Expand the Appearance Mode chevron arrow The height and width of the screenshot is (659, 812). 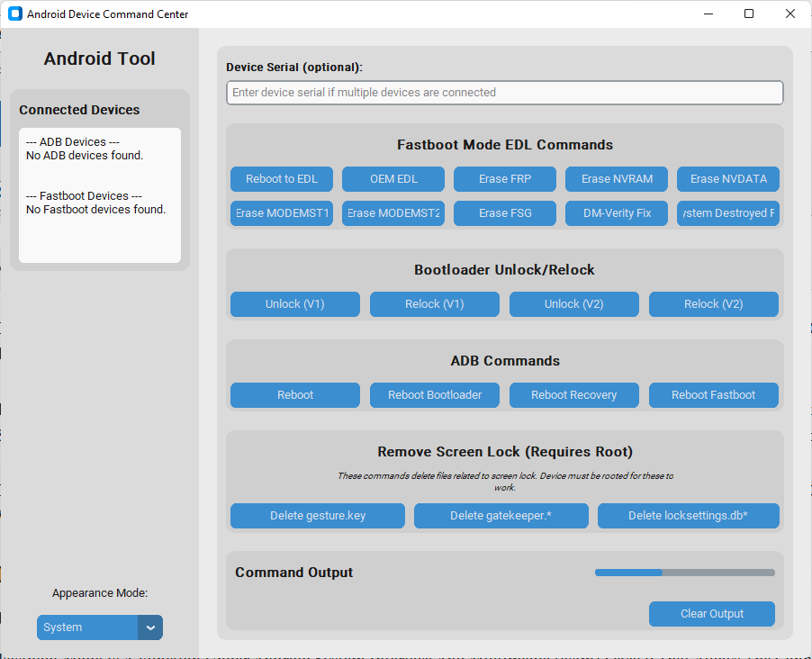[x=150, y=627]
